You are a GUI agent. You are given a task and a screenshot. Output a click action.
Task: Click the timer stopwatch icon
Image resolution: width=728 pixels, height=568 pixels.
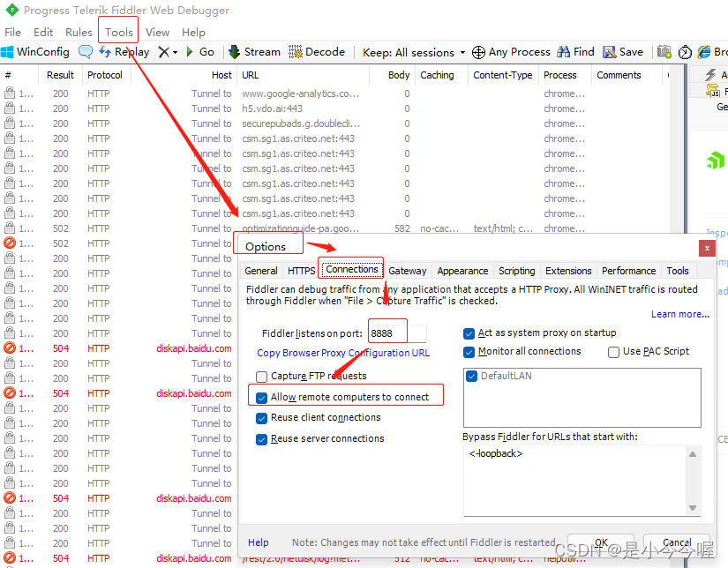pyautogui.click(x=685, y=52)
